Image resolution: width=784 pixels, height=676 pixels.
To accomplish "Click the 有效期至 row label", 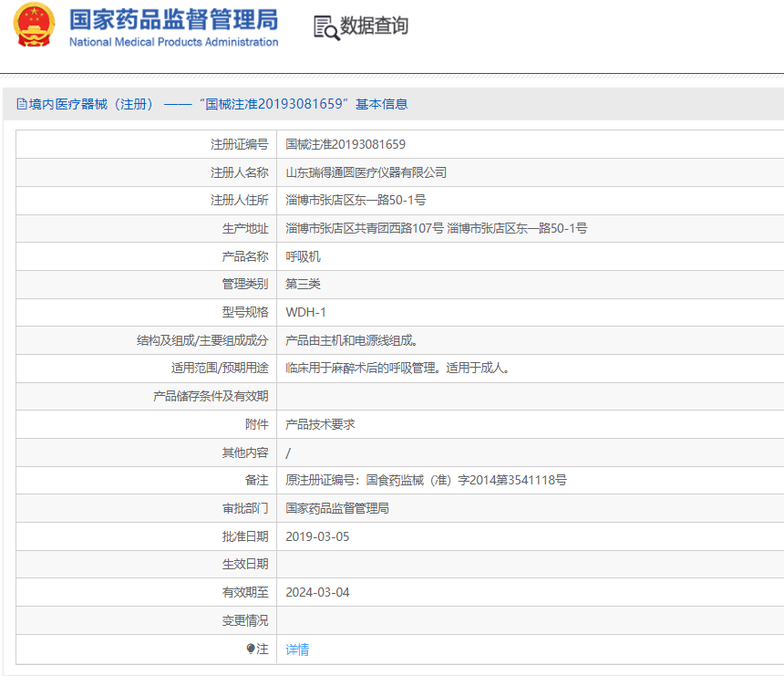I will [245, 592].
